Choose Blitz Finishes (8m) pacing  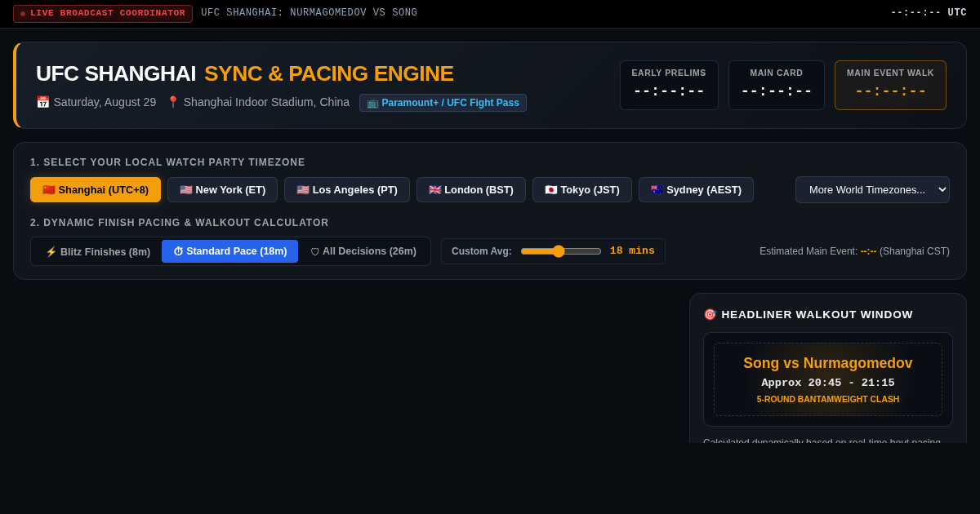point(98,251)
